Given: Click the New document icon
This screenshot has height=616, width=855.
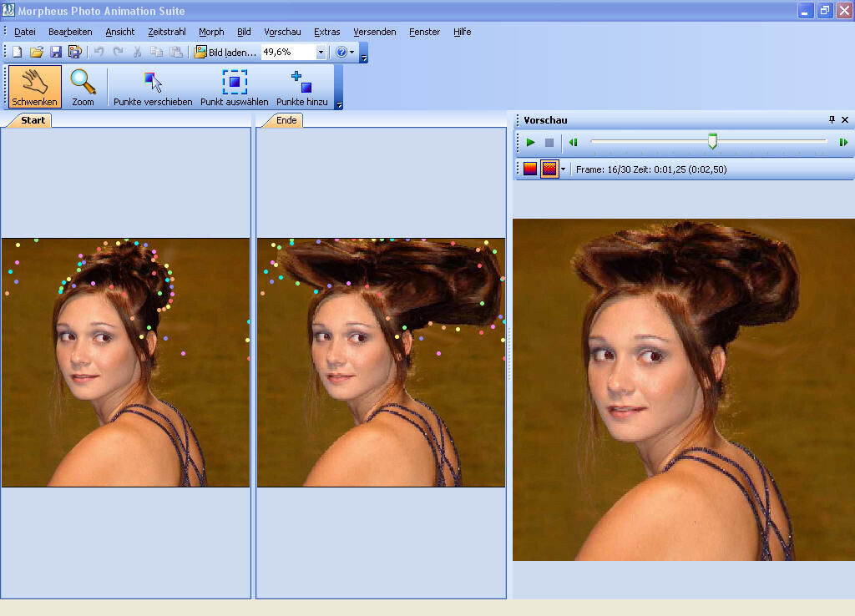Looking at the screenshot, I should (15, 51).
